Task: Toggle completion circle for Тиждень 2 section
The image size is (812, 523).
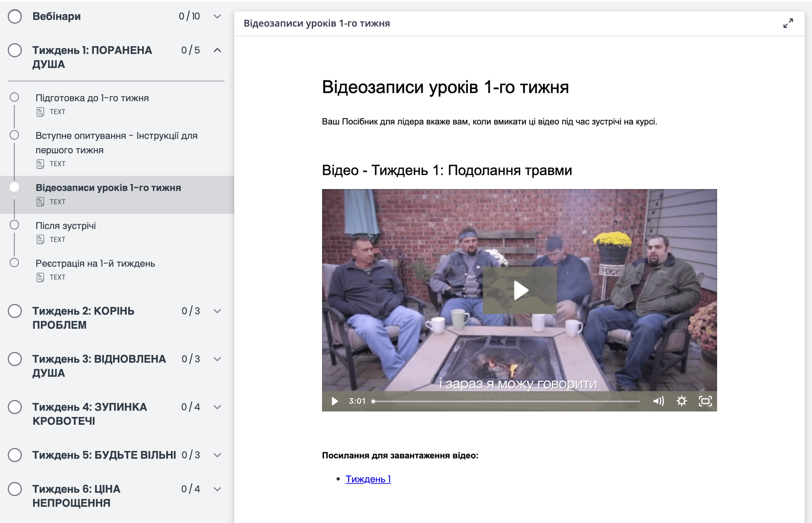Action: (15, 311)
